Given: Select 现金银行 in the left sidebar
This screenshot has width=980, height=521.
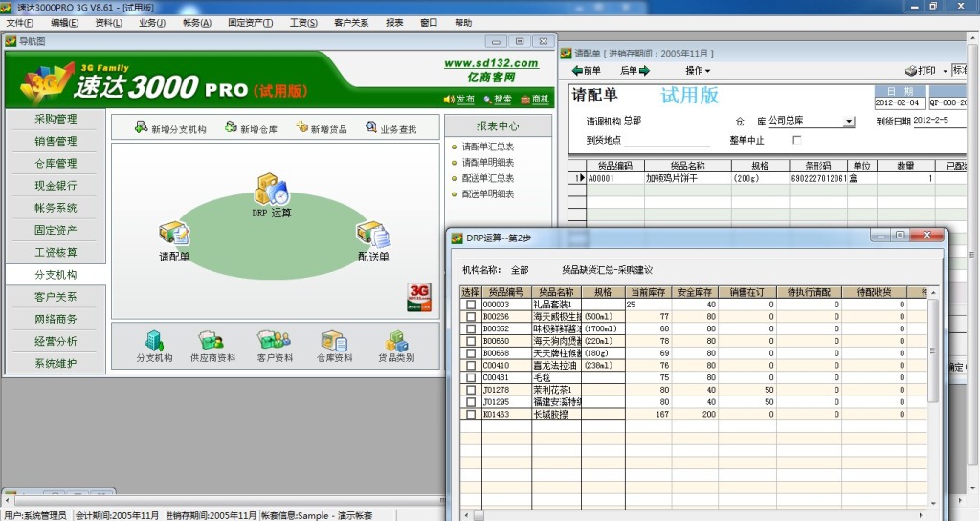Looking at the screenshot, I should (56, 186).
